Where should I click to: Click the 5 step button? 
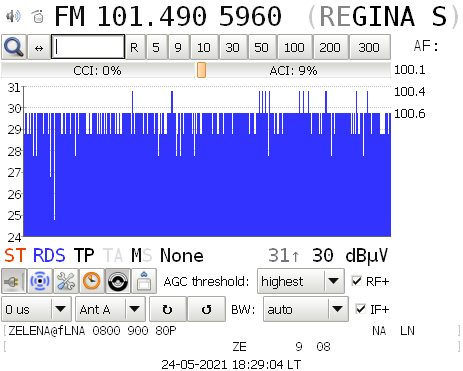click(x=156, y=47)
